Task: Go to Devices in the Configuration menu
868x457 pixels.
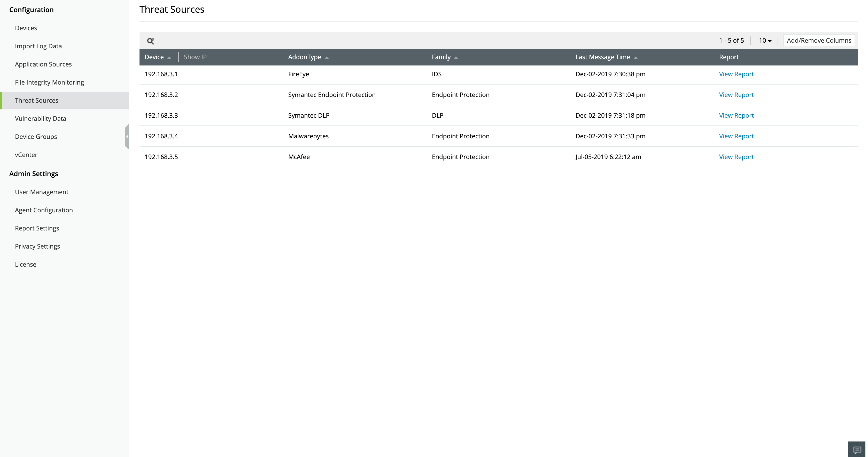Action: click(x=26, y=28)
